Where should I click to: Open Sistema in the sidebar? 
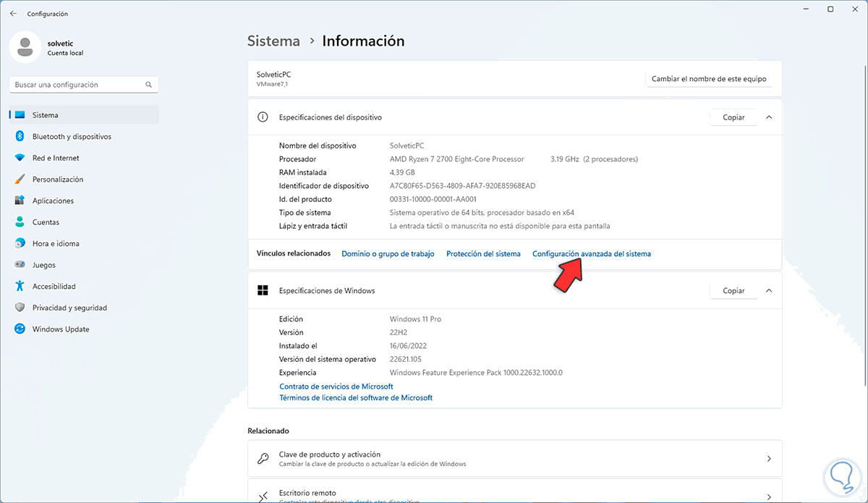[84, 115]
